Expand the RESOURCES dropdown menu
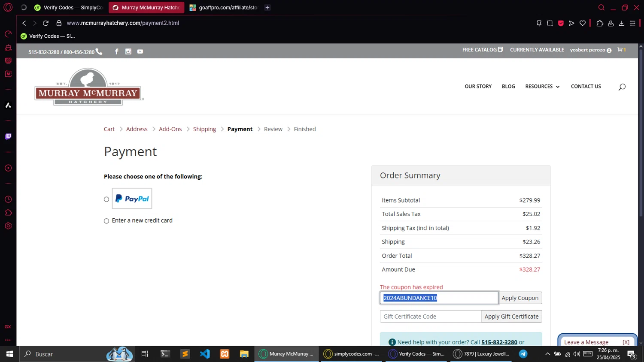The width and height of the screenshot is (644, 362). coord(542,87)
